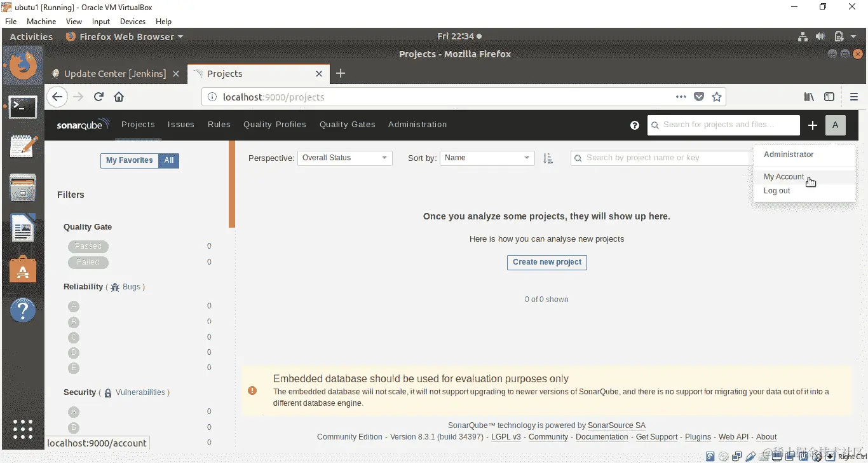868x463 pixels.
Task: Toggle the Failed quality gate filter
Action: pyautogui.click(x=88, y=262)
